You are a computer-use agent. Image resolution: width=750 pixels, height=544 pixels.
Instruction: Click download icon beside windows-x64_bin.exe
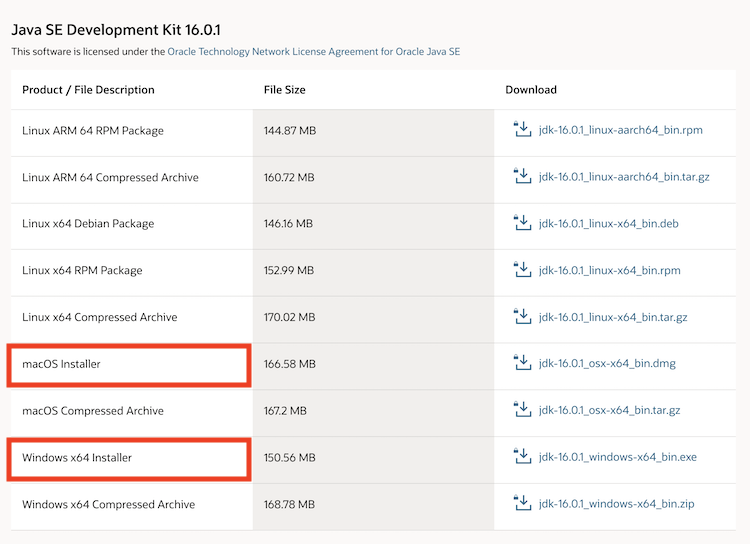click(522, 456)
